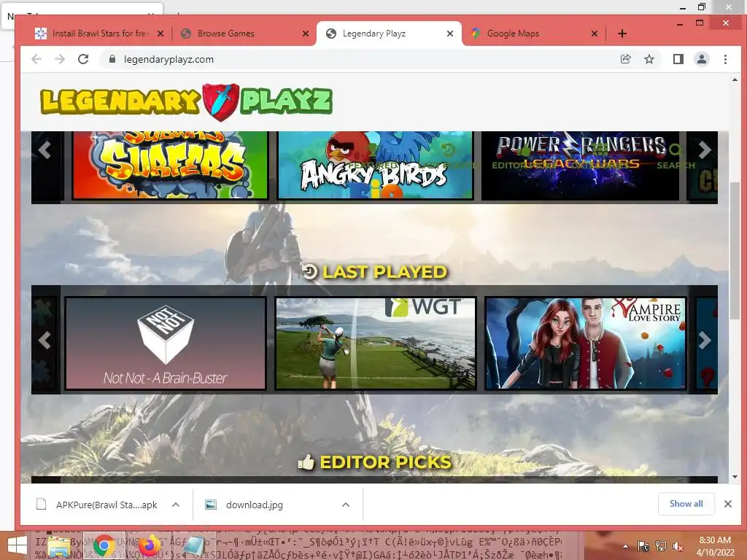Slide Last Played carousel to previous games
This screenshot has height=560, width=747.
pos(44,340)
